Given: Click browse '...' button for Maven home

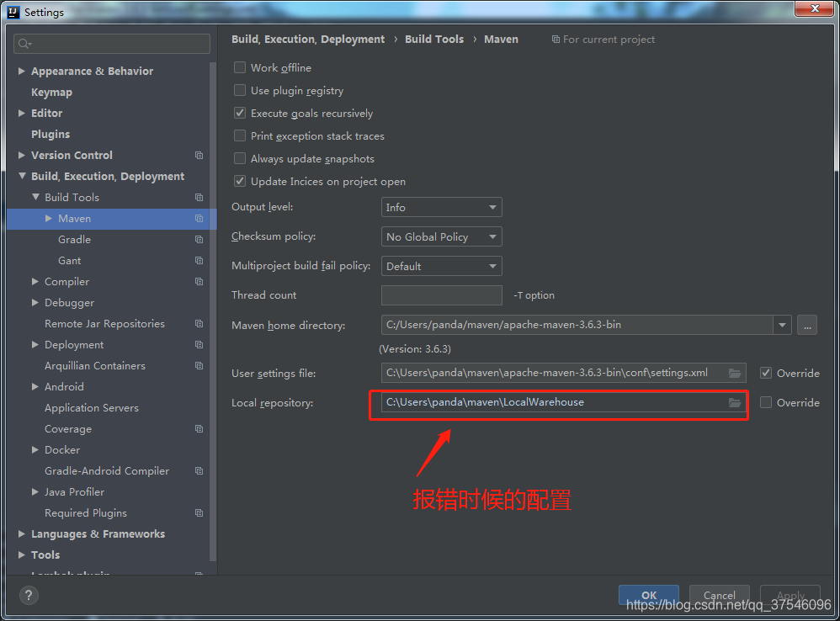Looking at the screenshot, I should click(x=807, y=325).
